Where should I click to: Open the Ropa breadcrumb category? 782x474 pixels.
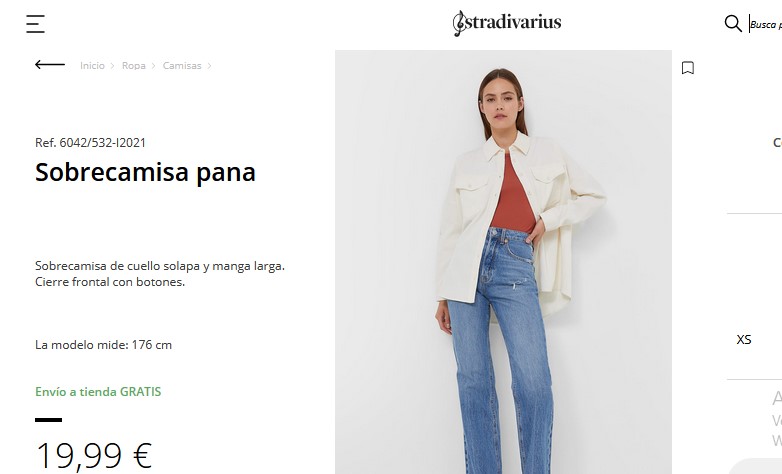(x=134, y=65)
